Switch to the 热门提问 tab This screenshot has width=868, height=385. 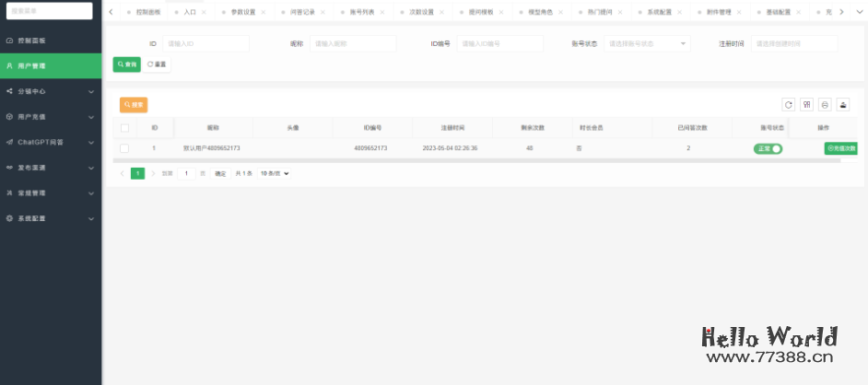tap(600, 12)
